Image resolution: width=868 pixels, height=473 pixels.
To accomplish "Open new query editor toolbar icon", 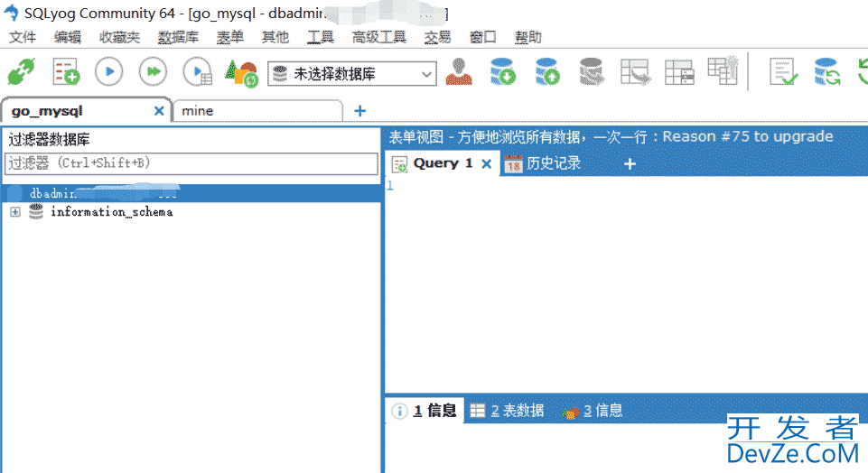I will coord(66,72).
